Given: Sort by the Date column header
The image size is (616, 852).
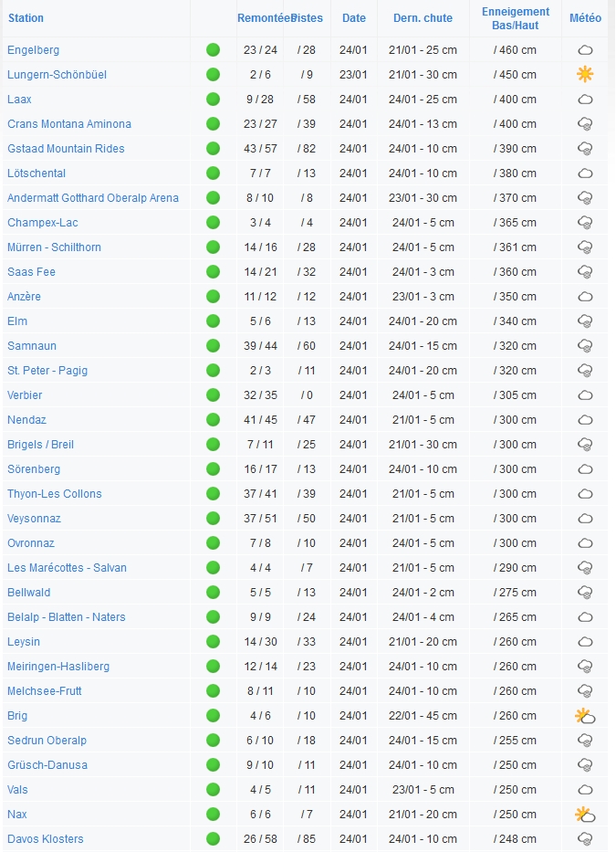Looking at the screenshot, I should click(x=354, y=18).
